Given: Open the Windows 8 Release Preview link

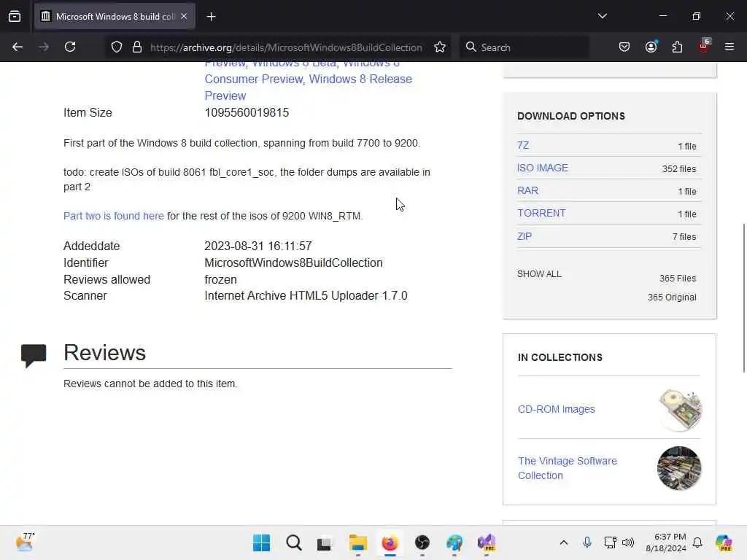Looking at the screenshot, I should (309, 87).
